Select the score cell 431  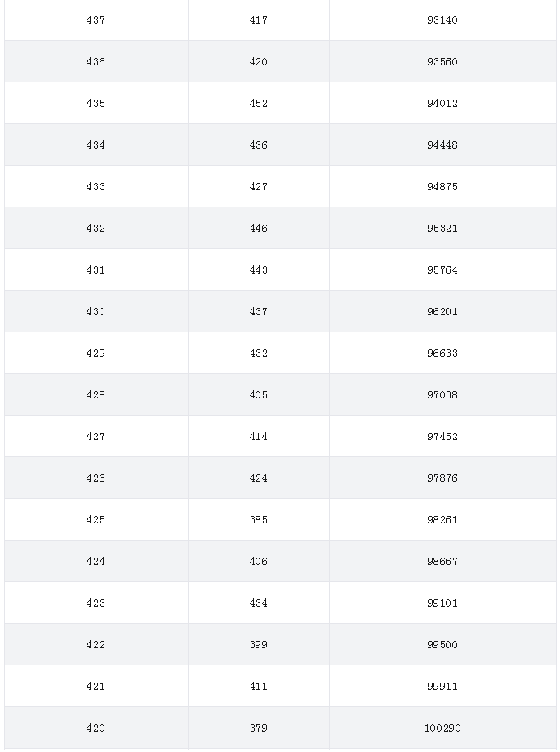[96, 270]
